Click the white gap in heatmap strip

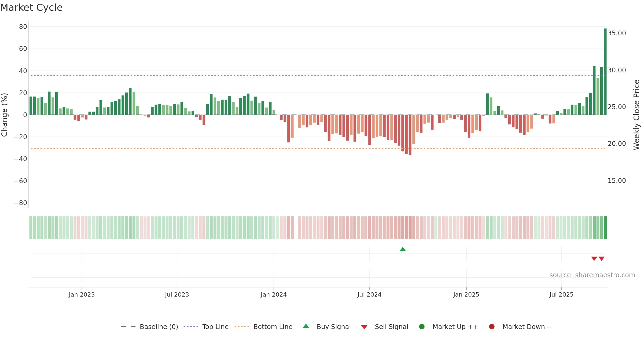point(296,228)
